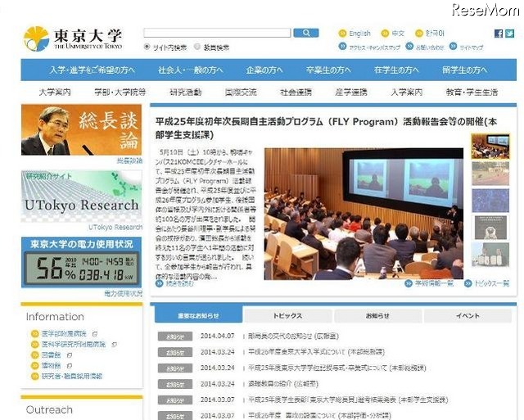The height and width of the screenshot is (420, 524).
Task: Open 入学・進学をご希望の方へ menu
Action: pos(93,70)
